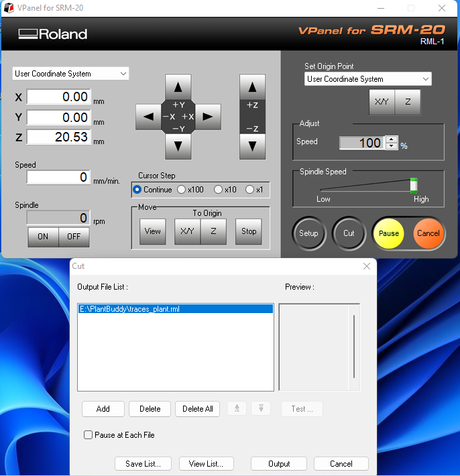Move to X/Y origin
The width and height of the screenshot is (460, 476).
187,231
